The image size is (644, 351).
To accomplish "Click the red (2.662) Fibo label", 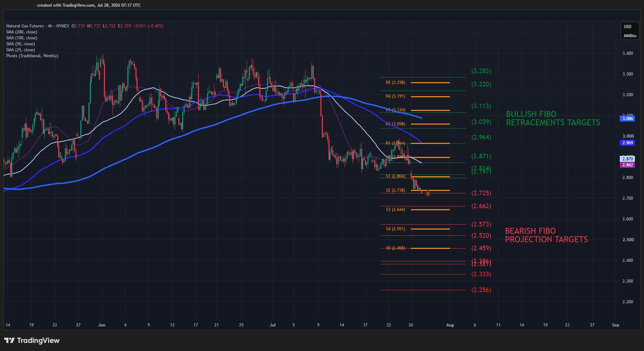I will pyautogui.click(x=481, y=206).
